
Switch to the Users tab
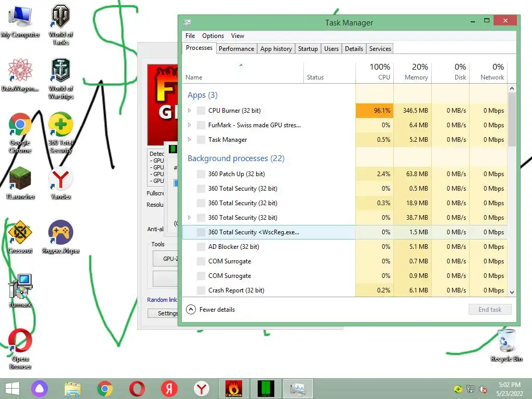331,49
